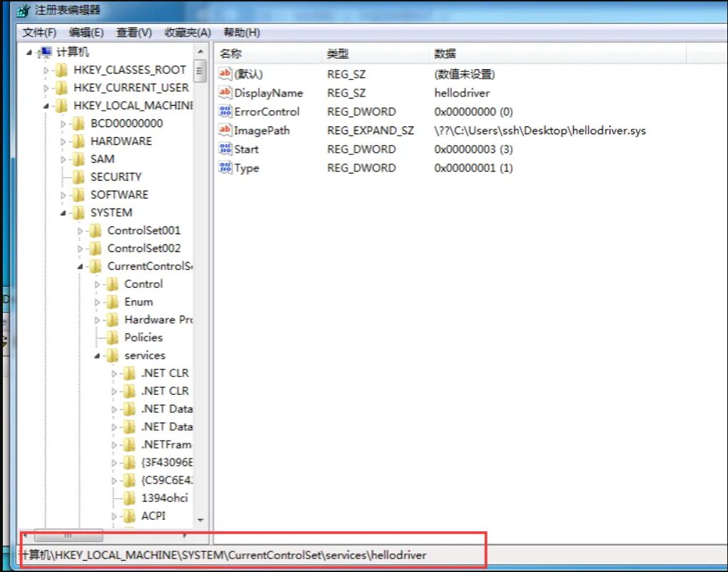The height and width of the screenshot is (572, 728).
Task: Click the SECURITY folder icon
Action: (79, 177)
